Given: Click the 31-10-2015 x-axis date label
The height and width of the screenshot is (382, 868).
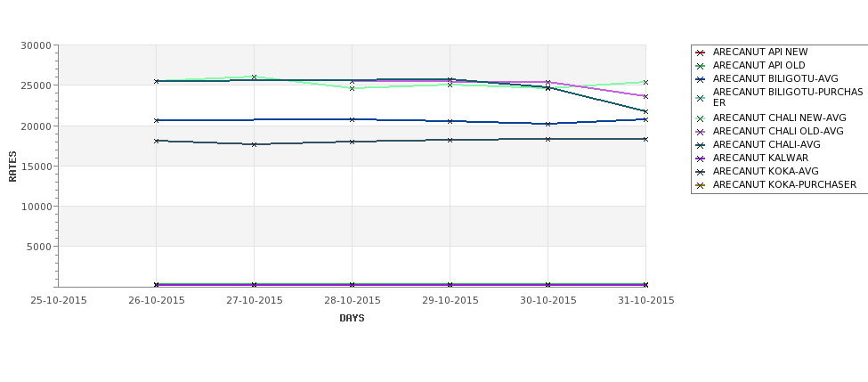Looking at the screenshot, I should click(x=646, y=301).
